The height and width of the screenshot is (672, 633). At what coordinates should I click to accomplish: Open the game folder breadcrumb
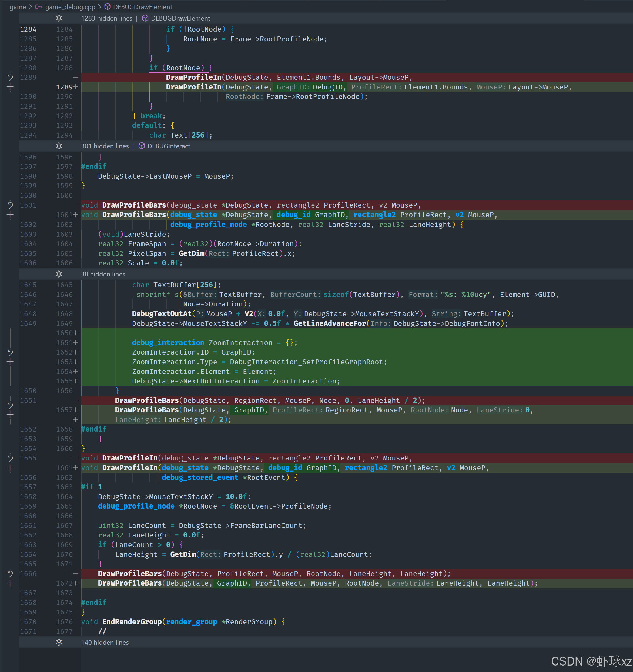point(18,7)
